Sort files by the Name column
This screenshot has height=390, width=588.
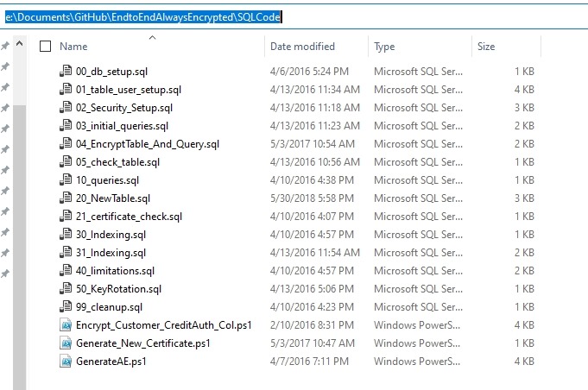click(x=74, y=47)
